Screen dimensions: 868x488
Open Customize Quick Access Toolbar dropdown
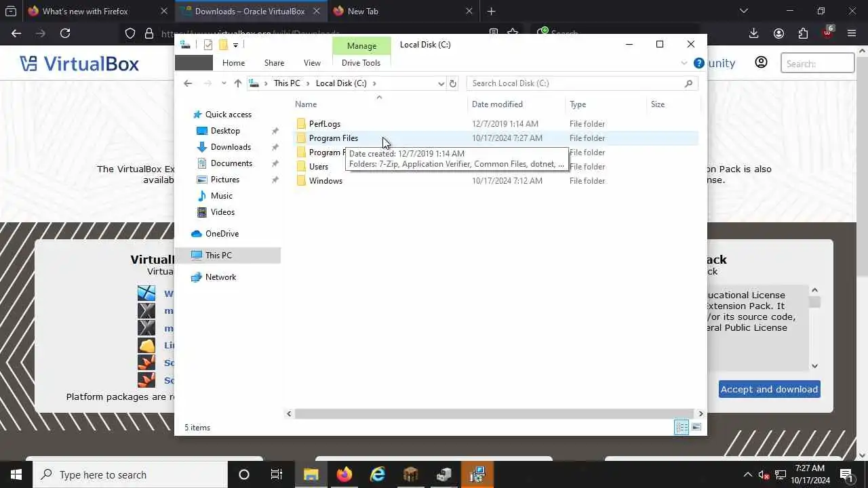coord(235,45)
